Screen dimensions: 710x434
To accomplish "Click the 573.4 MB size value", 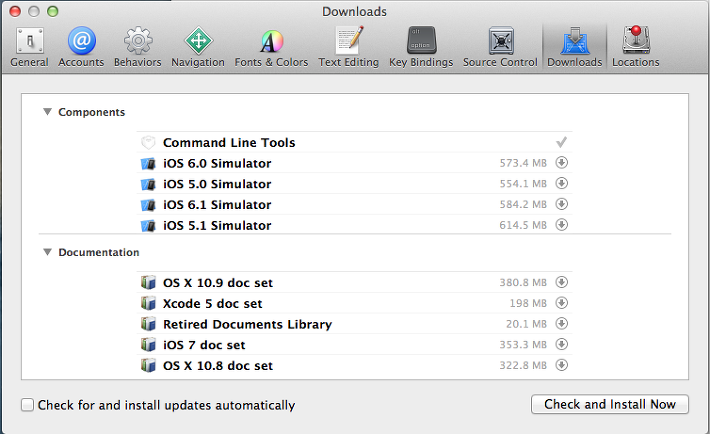I will coord(523,163).
